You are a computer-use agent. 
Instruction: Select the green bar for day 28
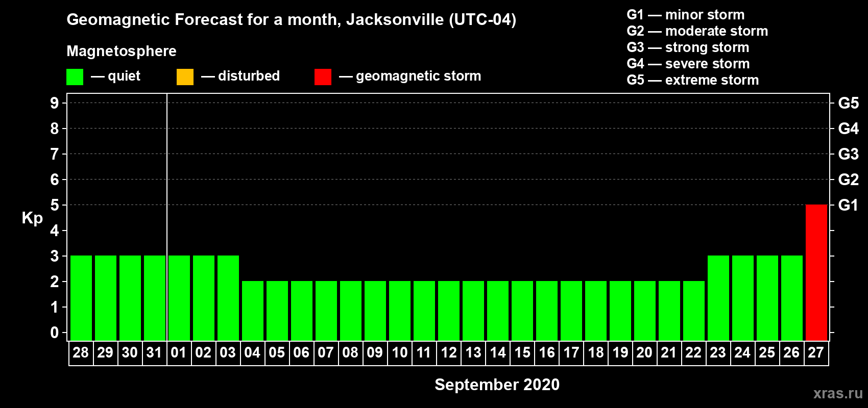[x=81, y=298]
